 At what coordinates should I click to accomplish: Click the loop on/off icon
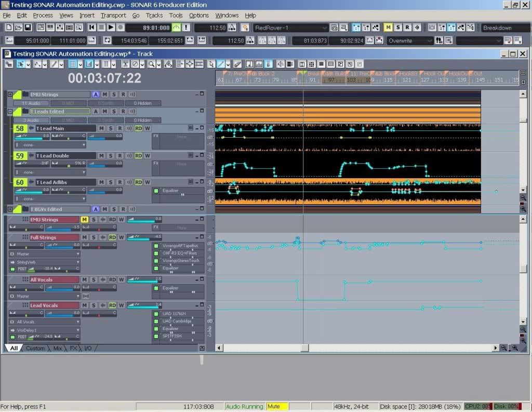[x=107, y=41]
